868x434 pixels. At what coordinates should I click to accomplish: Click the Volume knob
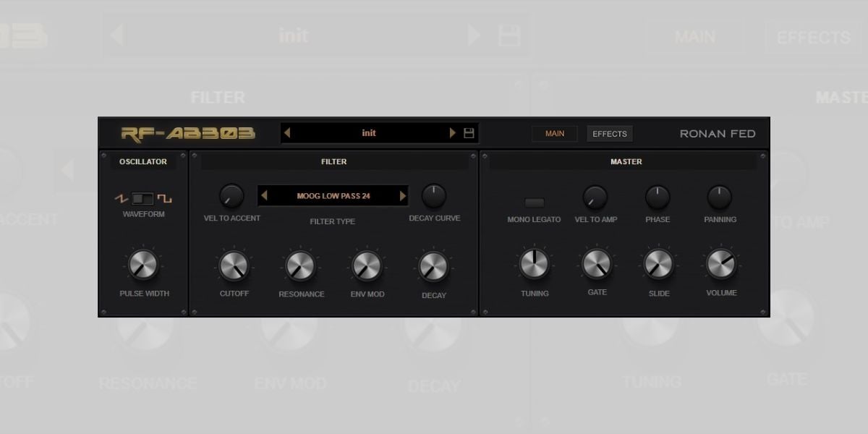coord(721,265)
